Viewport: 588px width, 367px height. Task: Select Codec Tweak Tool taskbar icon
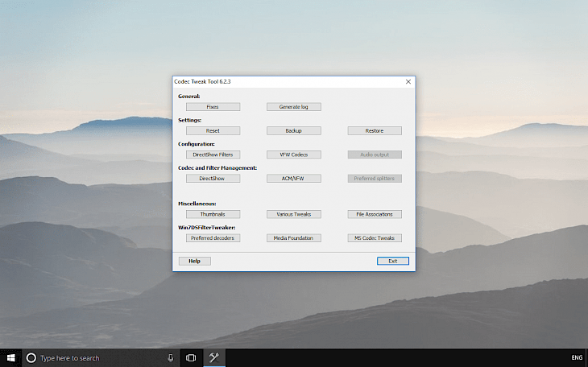[x=214, y=358]
